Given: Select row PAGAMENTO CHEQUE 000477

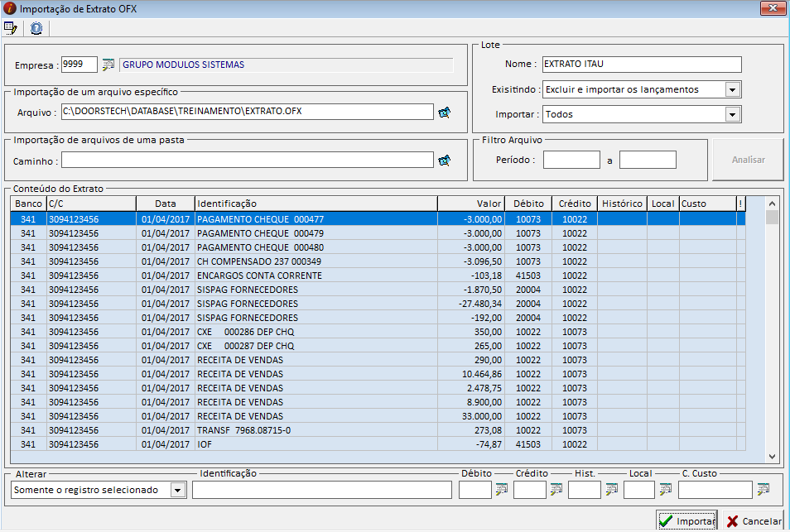Looking at the screenshot, I should (378, 219).
